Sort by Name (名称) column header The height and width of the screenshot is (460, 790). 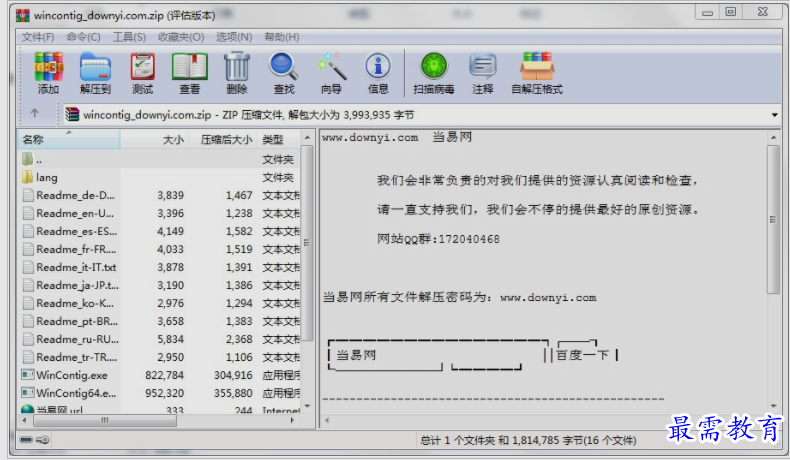pos(70,140)
